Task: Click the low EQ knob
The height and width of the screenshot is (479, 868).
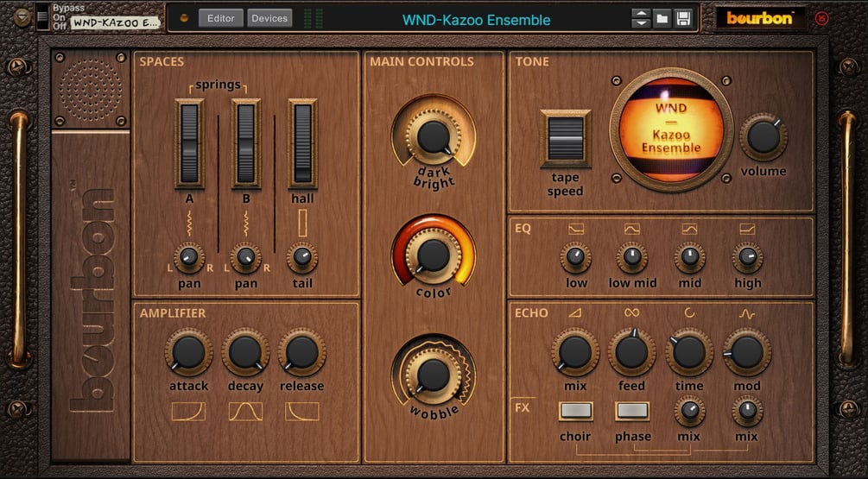Action: [x=576, y=258]
